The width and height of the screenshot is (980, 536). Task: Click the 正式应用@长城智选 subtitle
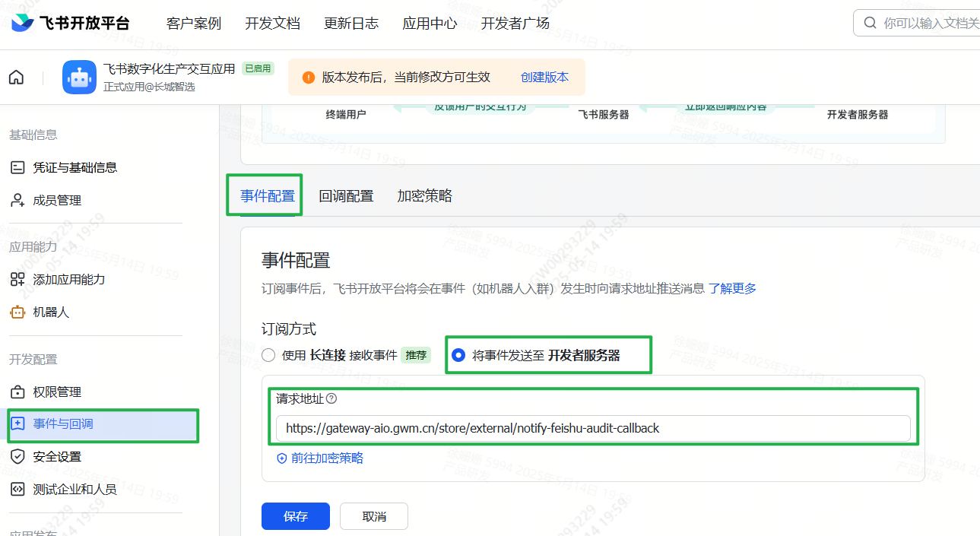(x=149, y=87)
